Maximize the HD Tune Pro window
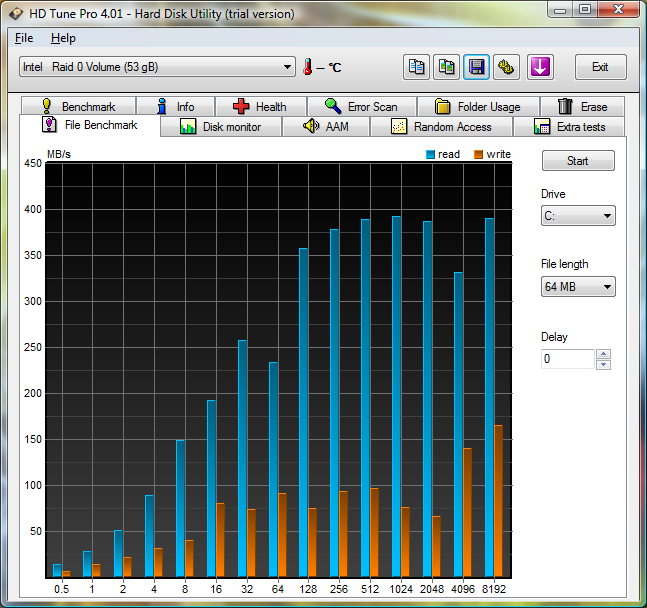The height and width of the screenshot is (608, 647). tap(585, 9)
